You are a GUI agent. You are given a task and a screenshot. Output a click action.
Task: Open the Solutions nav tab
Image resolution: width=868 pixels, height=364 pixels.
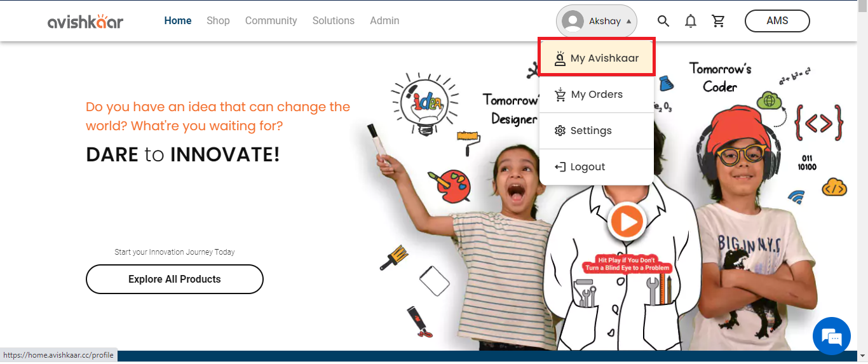(333, 21)
